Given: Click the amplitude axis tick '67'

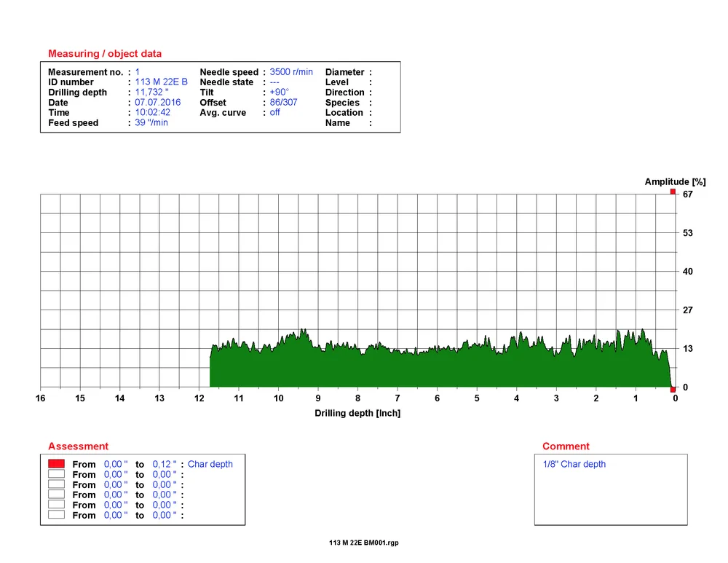Looking at the screenshot, I should (x=688, y=194).
